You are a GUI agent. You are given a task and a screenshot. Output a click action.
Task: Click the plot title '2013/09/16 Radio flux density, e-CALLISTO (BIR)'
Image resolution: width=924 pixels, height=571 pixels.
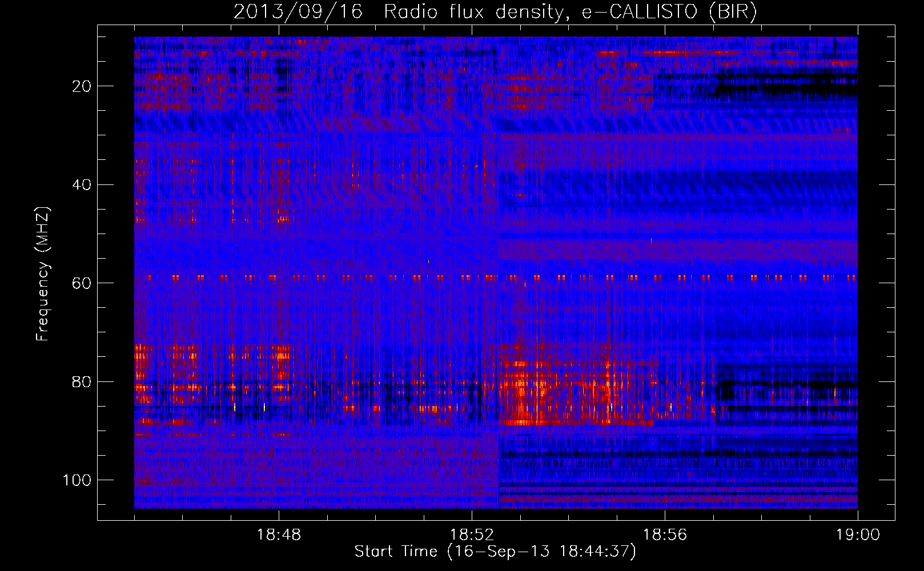coord(495,12)
